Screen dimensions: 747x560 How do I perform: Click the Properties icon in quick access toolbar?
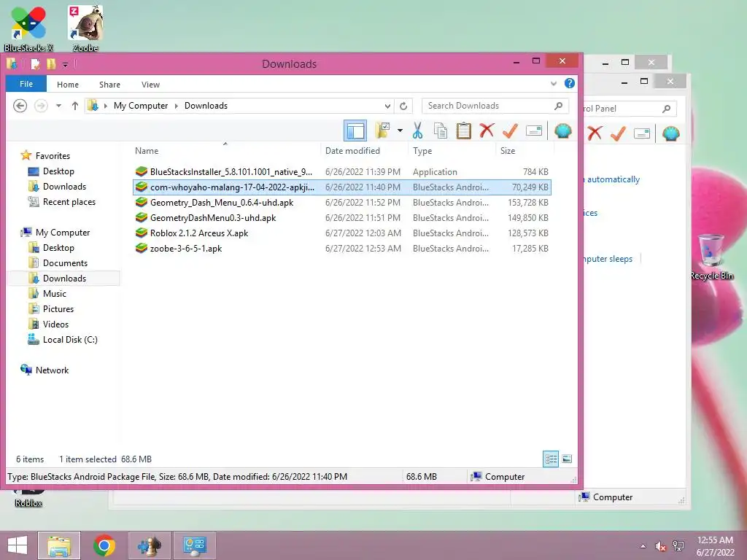[35, 64]
